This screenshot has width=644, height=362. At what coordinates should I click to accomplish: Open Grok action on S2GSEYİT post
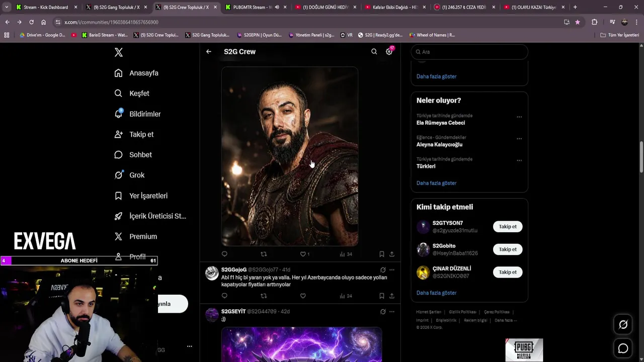click(383, 312)
